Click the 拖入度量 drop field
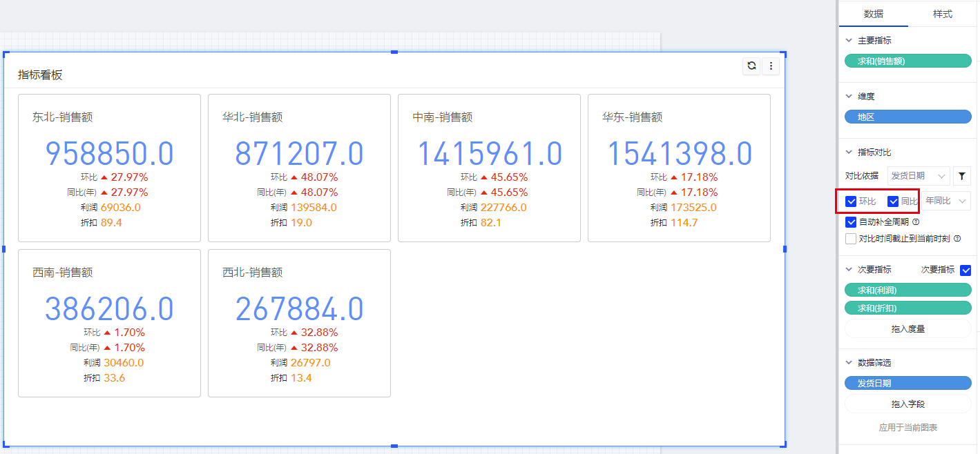Viewport: 980px width, 454px height. coord(907,329)
